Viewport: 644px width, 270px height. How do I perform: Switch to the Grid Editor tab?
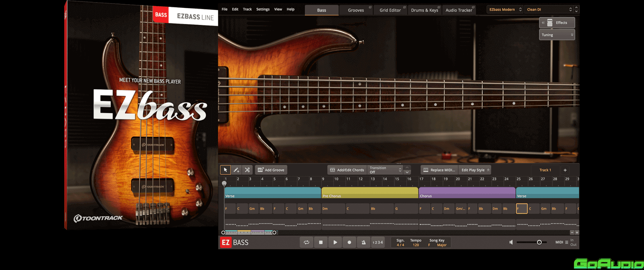point(390,10)
